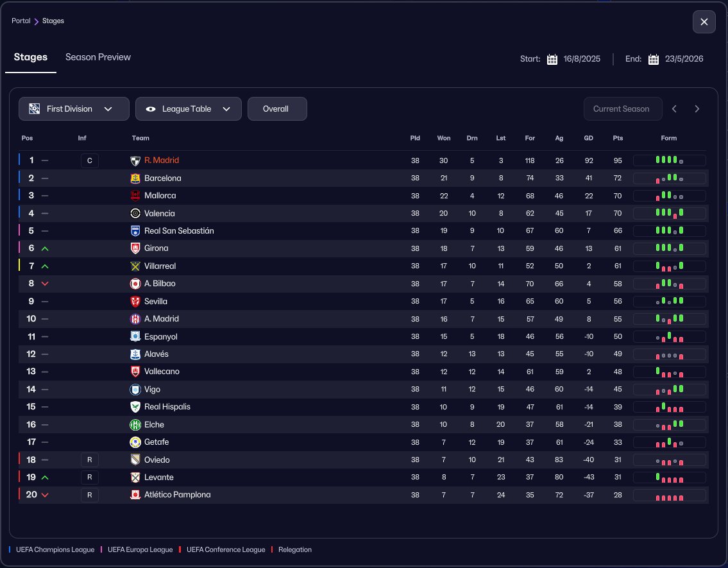Viewport: 728px width, 568px height.
Task: Click the Mallorca club badge
Action: [x=135, y=196]
